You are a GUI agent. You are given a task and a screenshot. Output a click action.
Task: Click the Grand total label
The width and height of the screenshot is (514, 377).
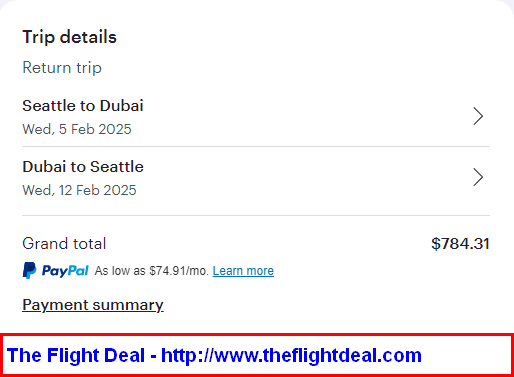coord(64,244)
